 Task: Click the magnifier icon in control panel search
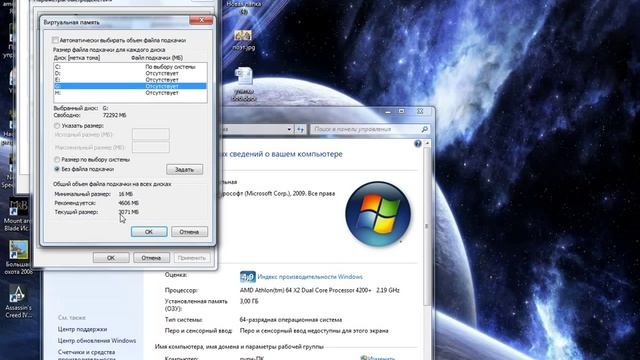[x=424, y=129]
